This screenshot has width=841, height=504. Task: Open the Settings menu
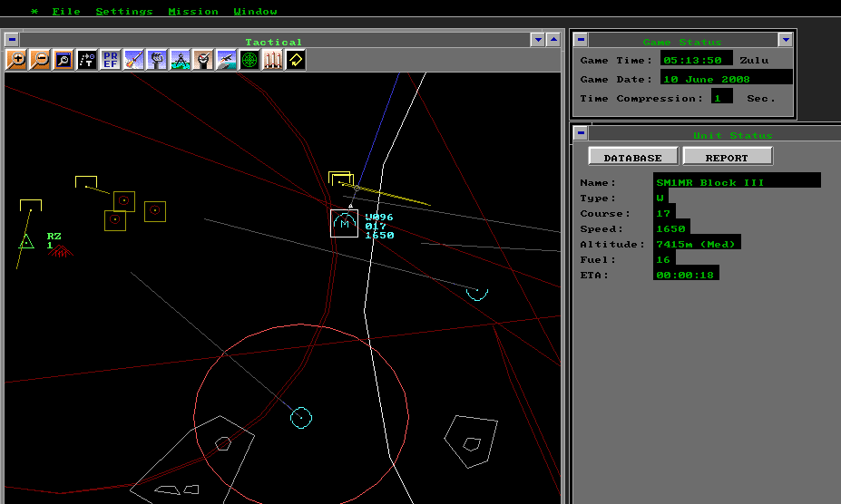coord(124,12)
